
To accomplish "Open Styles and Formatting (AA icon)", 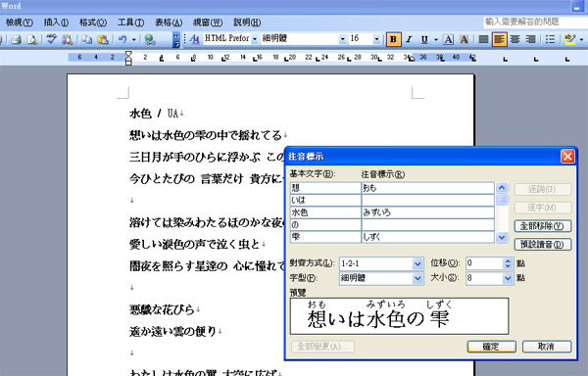I will (194, 39).
